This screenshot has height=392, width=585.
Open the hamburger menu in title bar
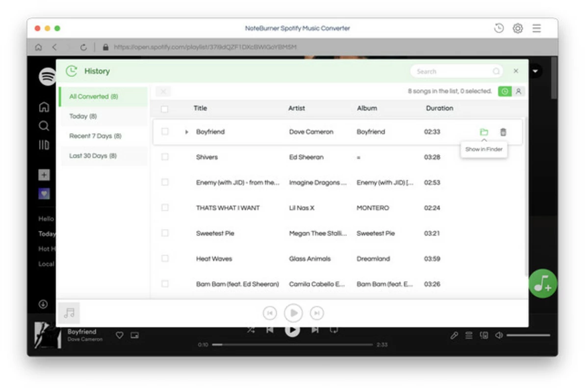[x=536, y=28]
